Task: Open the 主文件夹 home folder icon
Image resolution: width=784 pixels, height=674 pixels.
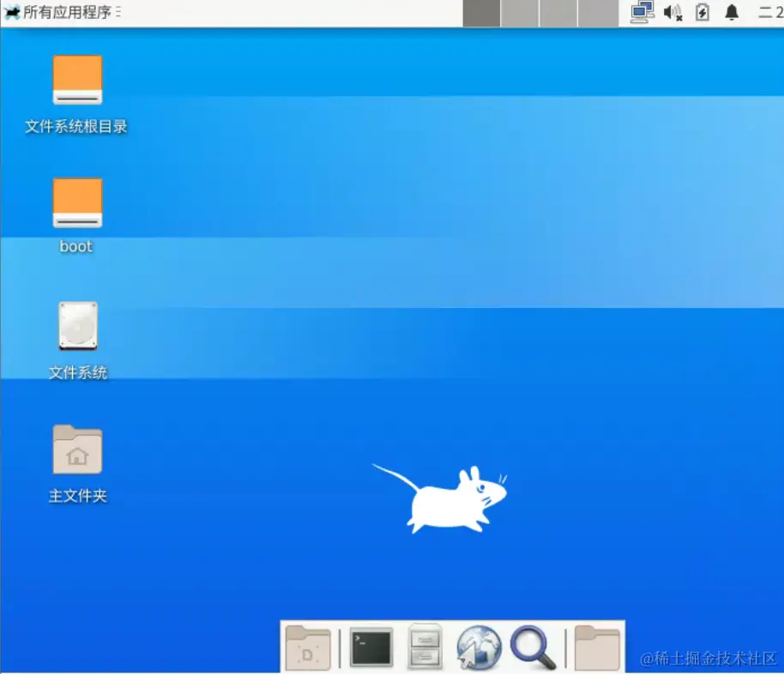Action: click(77, 449)
